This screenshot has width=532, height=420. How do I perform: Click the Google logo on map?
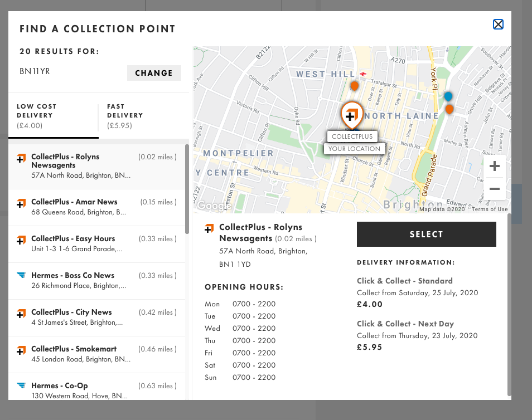point(214,206)
